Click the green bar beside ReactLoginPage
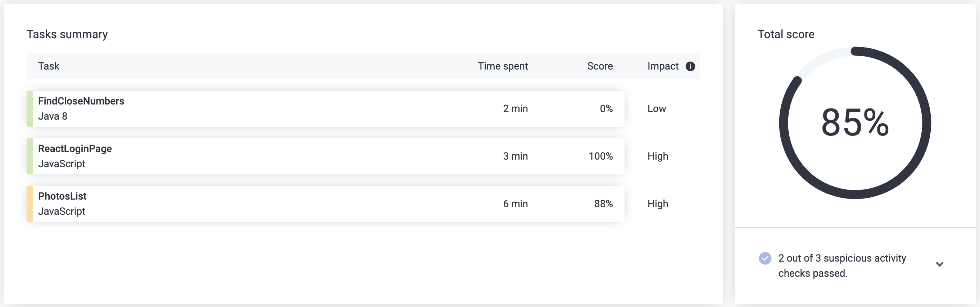This screenshot has height=307, width=980. coord(30,156)
